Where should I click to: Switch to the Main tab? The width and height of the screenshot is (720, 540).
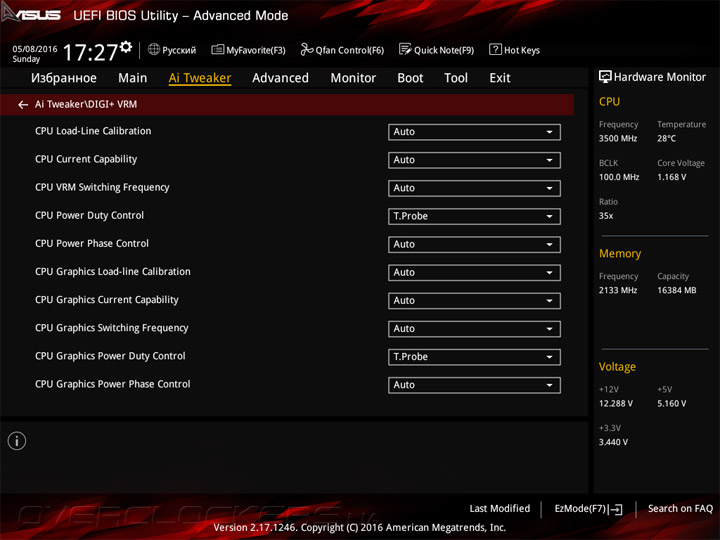click(x=133, y=78)
